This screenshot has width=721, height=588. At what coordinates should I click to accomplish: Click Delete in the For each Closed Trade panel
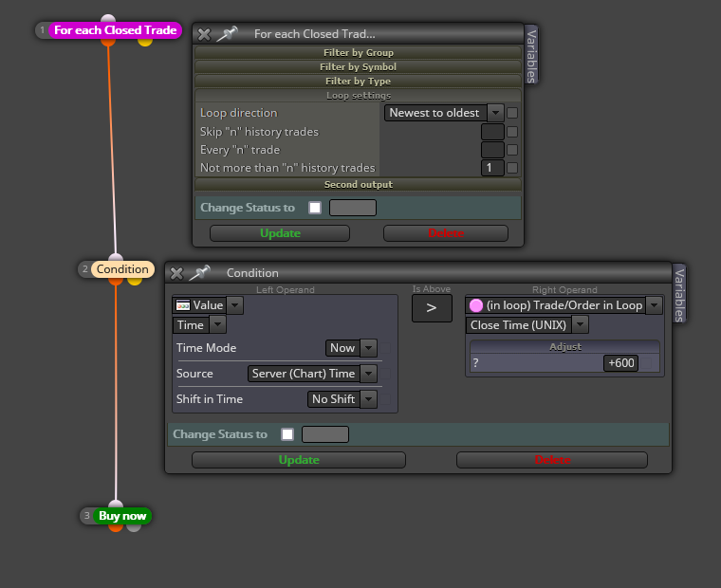tap(446, 233)
